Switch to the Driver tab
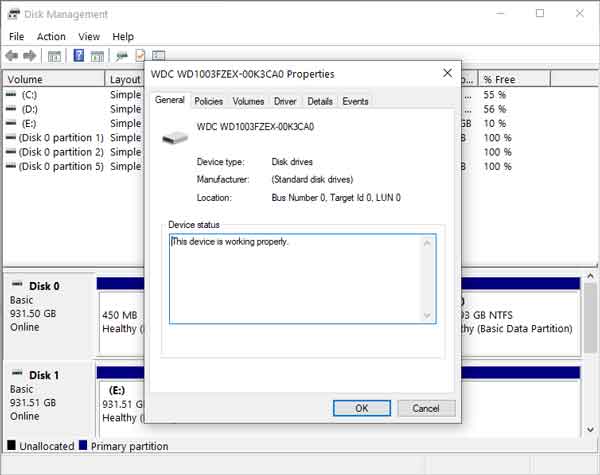 [x=285, y=101]
